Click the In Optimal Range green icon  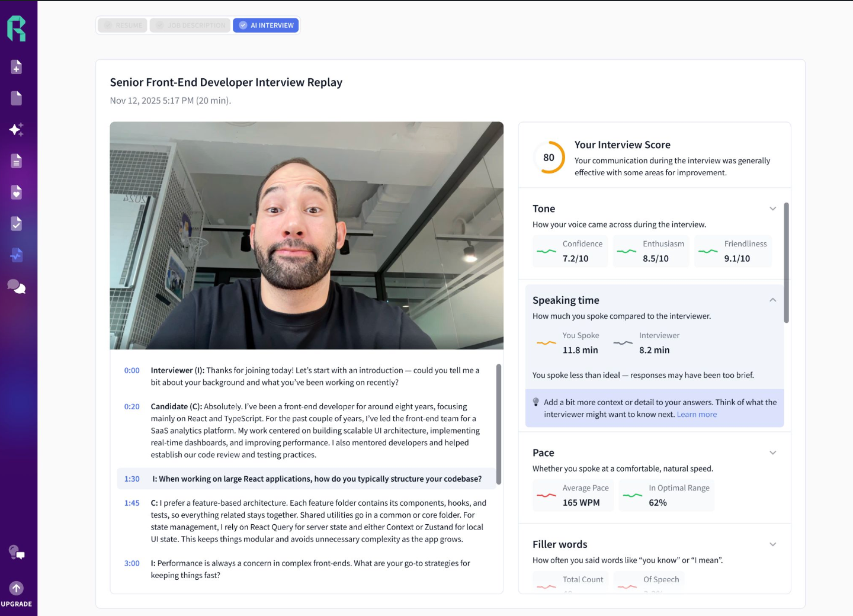tap(633, 495)
